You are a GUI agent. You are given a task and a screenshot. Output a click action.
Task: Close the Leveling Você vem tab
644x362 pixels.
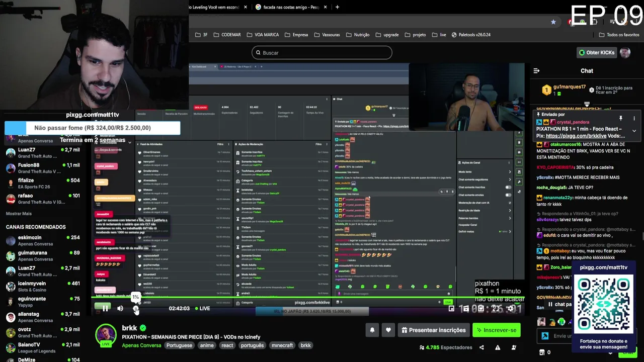pos(246,7)
